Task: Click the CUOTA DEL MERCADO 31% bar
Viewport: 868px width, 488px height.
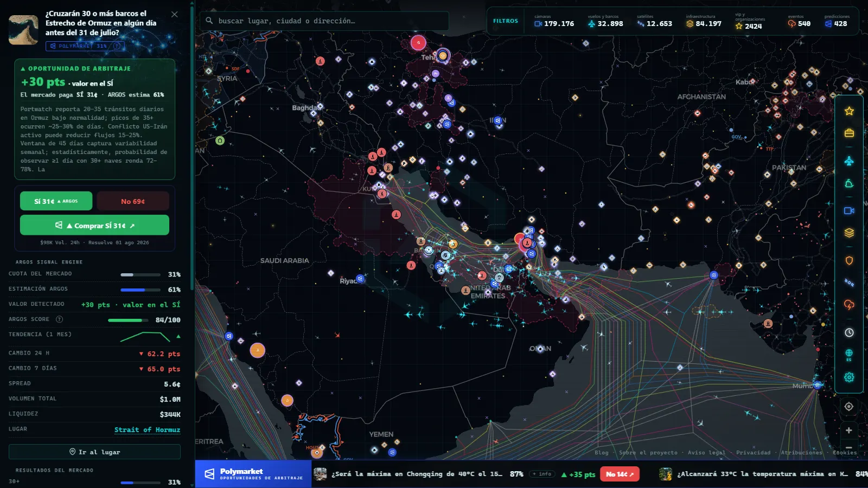Action: [x=141, y=275]
